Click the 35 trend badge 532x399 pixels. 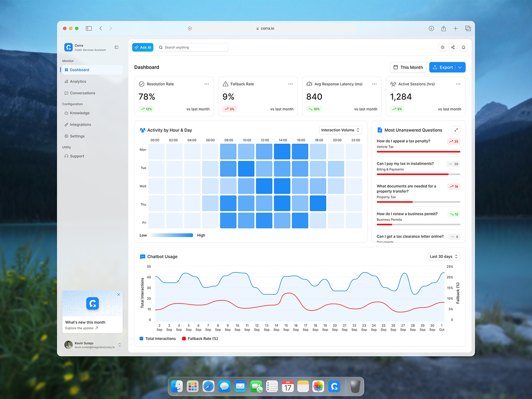point(454,141)
